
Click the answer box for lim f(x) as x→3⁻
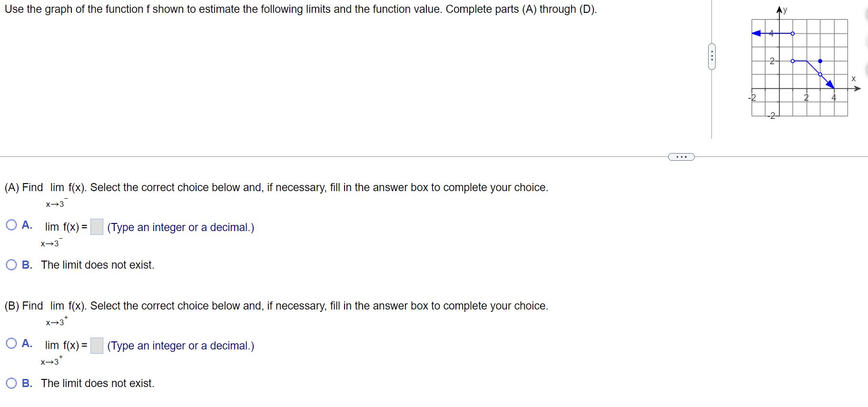click(98, 227)
